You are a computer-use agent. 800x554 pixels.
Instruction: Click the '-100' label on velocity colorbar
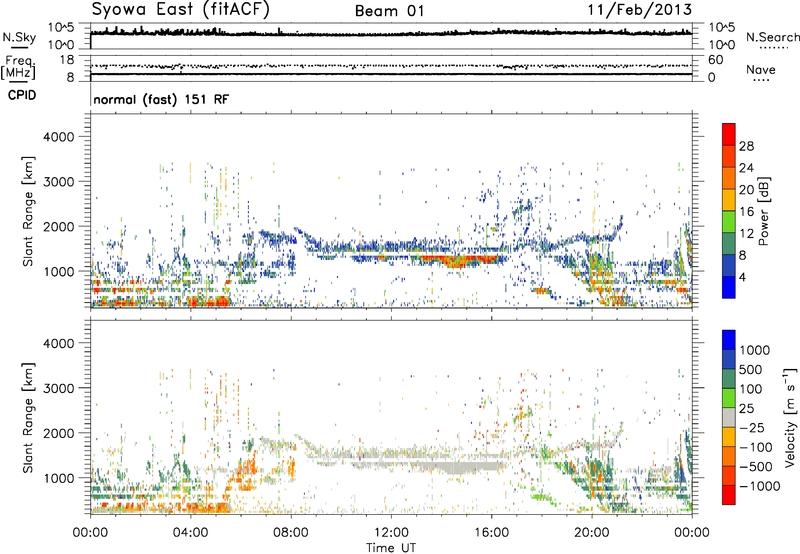(x=756, y=447)
